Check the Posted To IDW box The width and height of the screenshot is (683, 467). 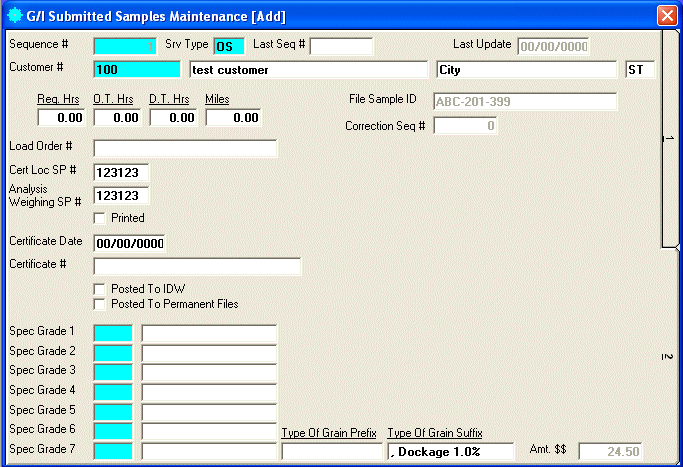click(x=99, y=289)
